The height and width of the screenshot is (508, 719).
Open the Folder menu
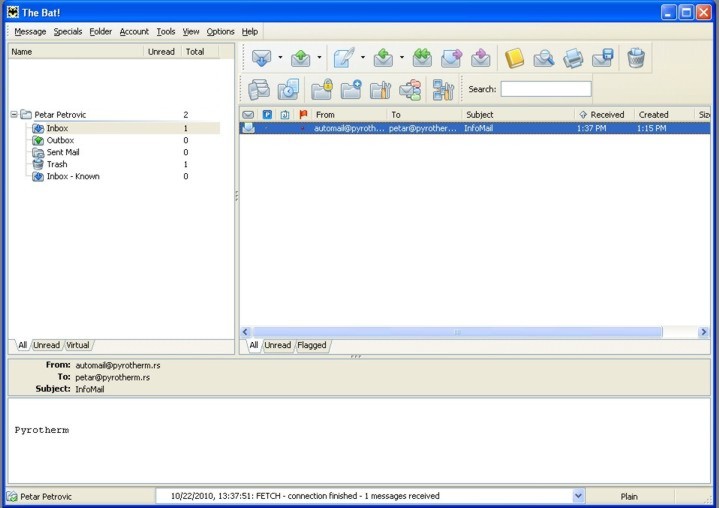[x=101, y=32]
